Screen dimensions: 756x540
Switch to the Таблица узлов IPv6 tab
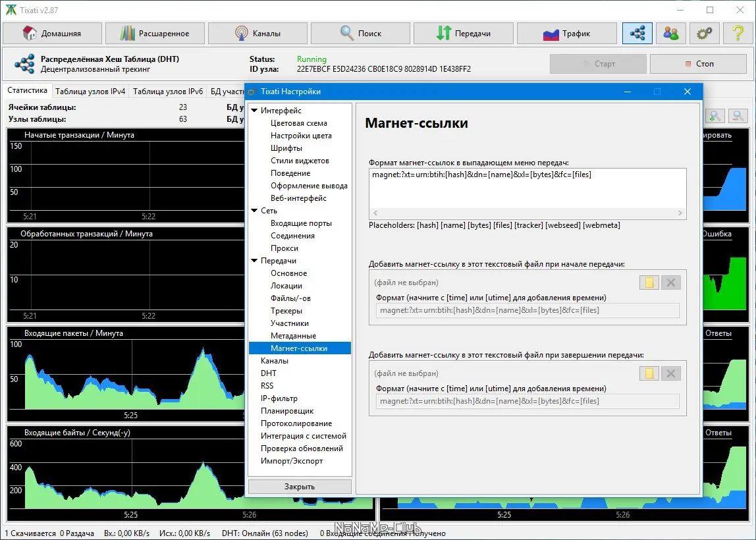pos(168,91)
